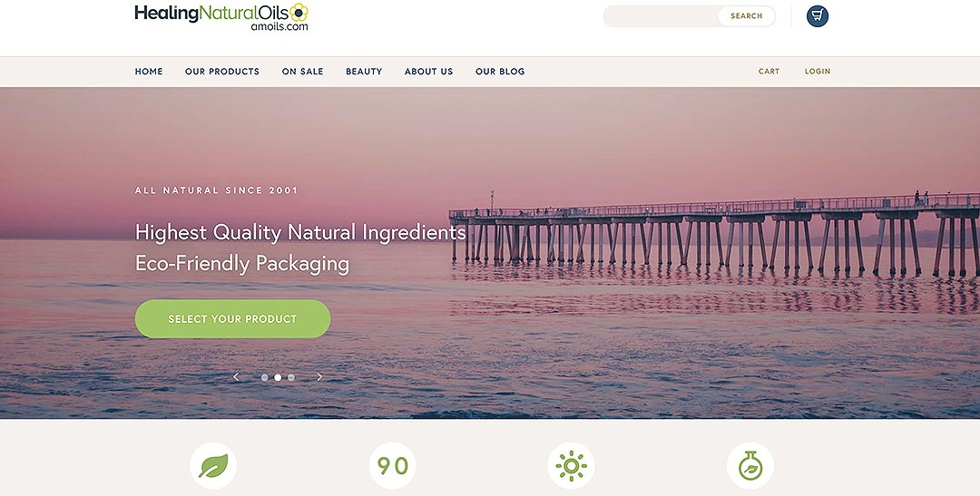
Task: Select the third carousel dot
Action: 290,377
